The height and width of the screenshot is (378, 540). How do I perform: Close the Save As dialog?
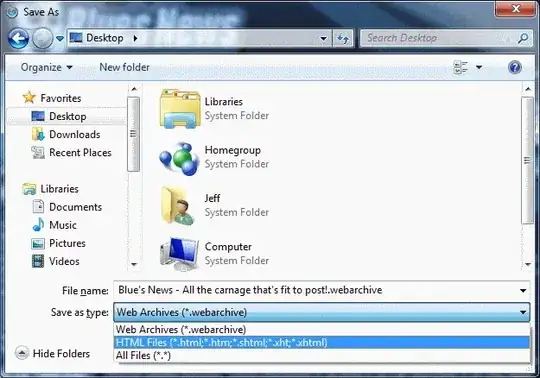click(515, 8)
